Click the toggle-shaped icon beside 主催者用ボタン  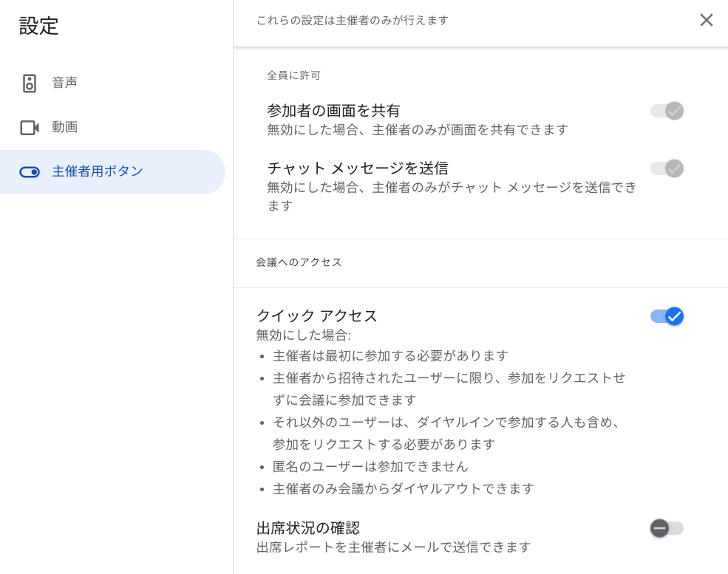pyautogui.click(x=30, y=172)
